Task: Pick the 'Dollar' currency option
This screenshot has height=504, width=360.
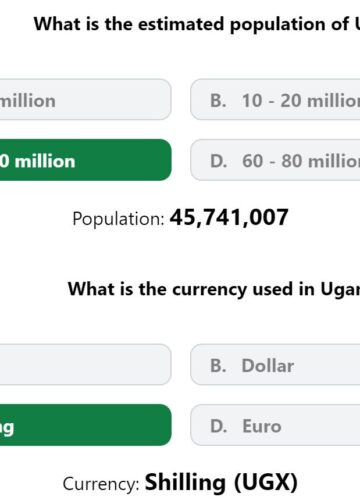Action: pyautogui.click(x=275, y=365)
